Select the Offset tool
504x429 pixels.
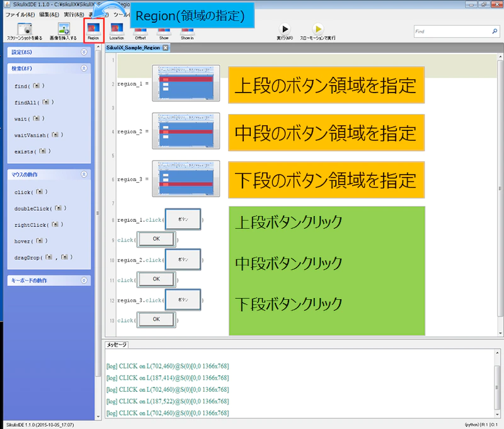[141, 30]
